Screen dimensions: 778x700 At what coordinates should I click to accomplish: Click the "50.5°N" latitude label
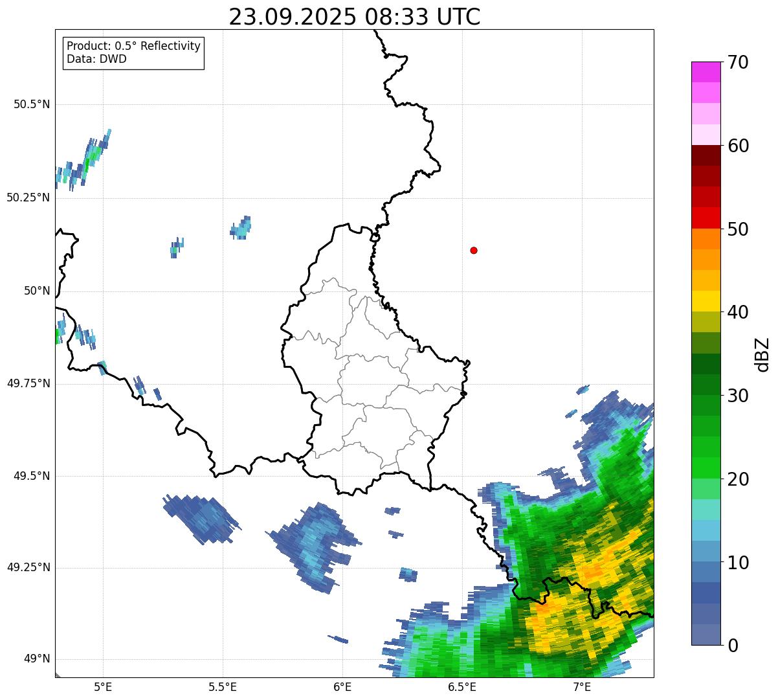pyautogui.click(x=32, y=104)
